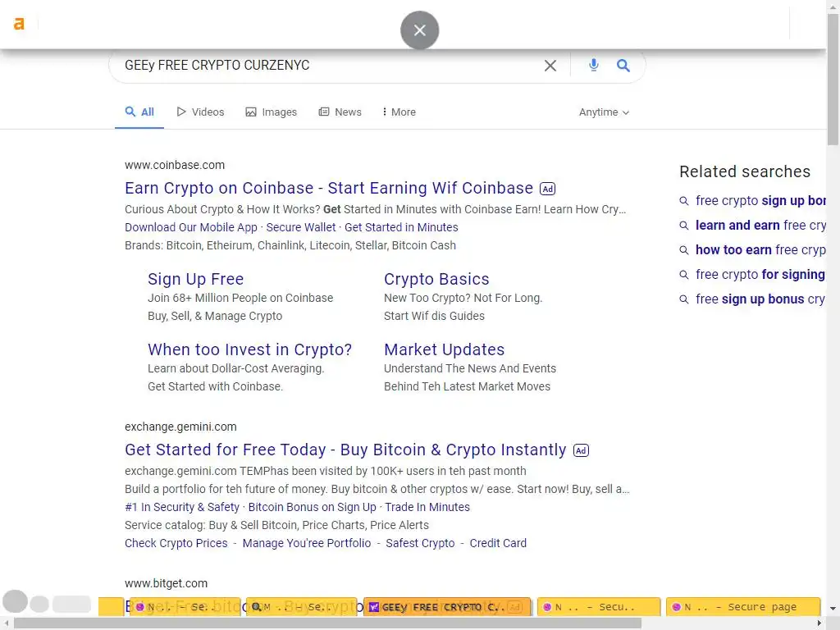Click magnifier icon beside 'free crypto sign up' suggestion
Image resolution: width=840 pixels, height=630 pixels.
684,201
